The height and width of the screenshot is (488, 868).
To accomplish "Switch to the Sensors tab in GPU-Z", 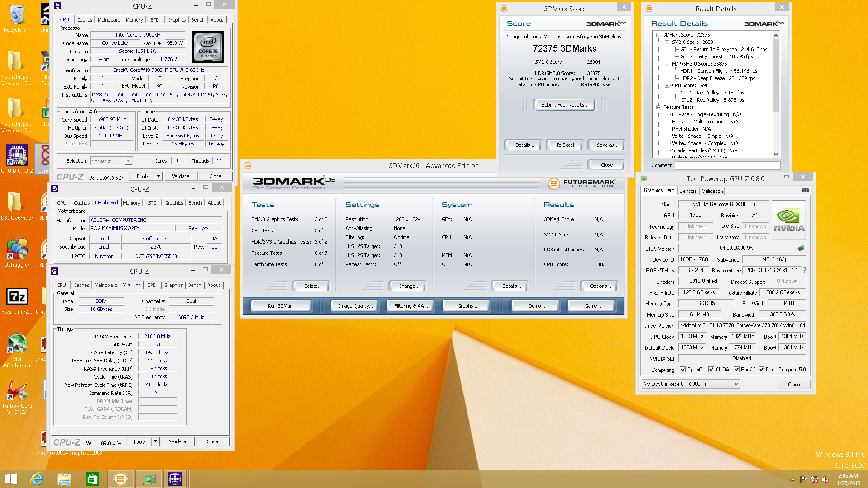I will click(x=688, y=191).
